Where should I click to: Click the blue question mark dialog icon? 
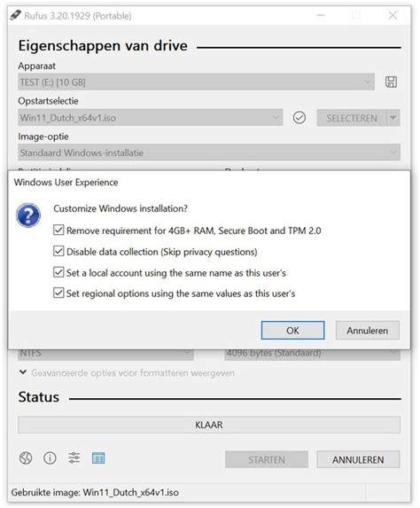(28, 215)
